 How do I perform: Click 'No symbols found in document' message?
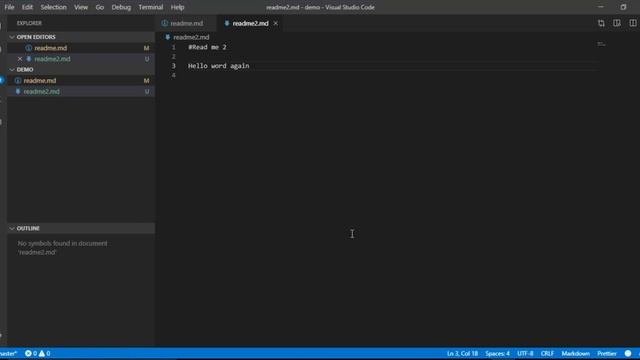pos(62,248)
